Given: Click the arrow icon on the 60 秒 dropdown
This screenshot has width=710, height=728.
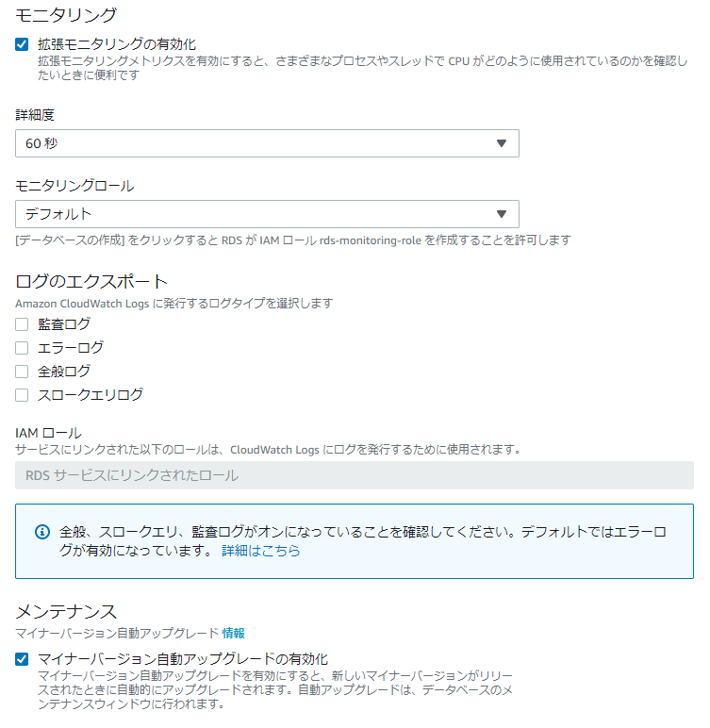Looking at the screenshot, I should click(x=501, y=143).
